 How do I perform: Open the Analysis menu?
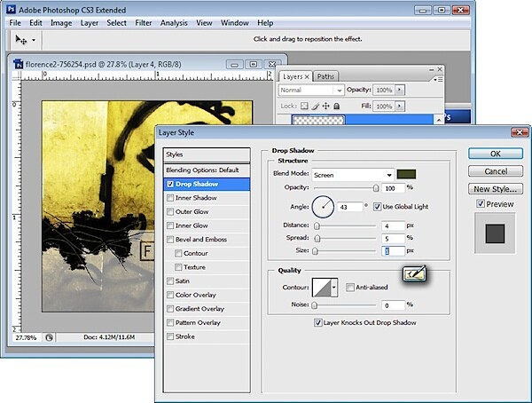(174, 23)
